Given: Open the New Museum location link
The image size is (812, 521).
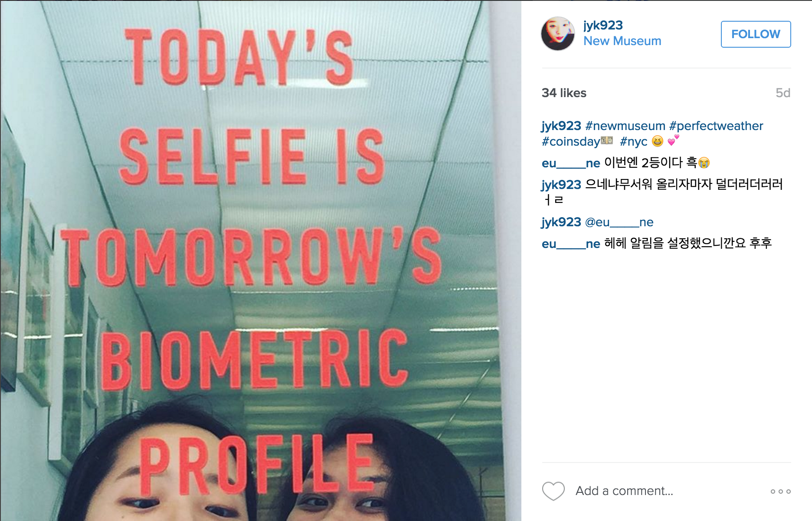Looking at the screenshot, I should 622,41.
